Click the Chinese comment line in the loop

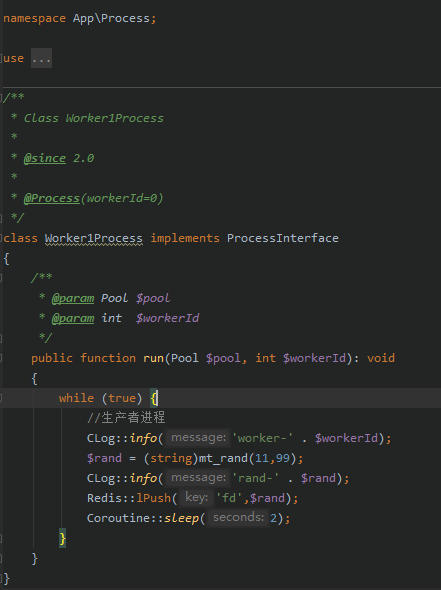[126, 418]
